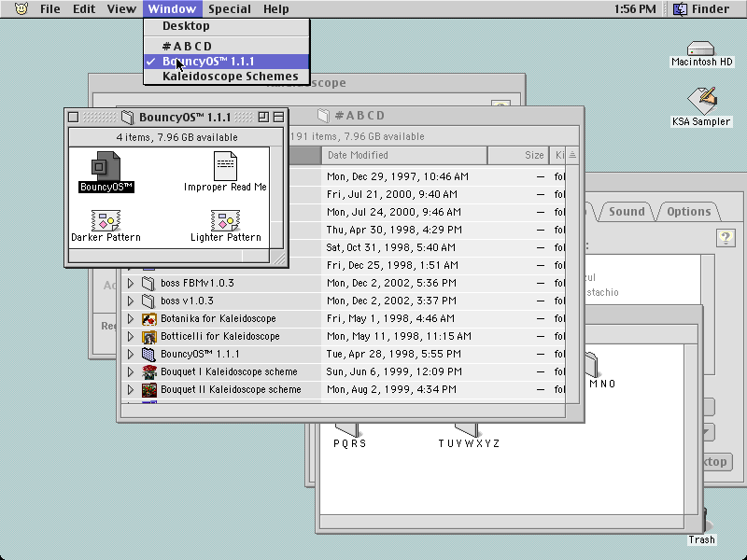
Task: Select the Improper Read Me document icon
Action: coord(225,166)
